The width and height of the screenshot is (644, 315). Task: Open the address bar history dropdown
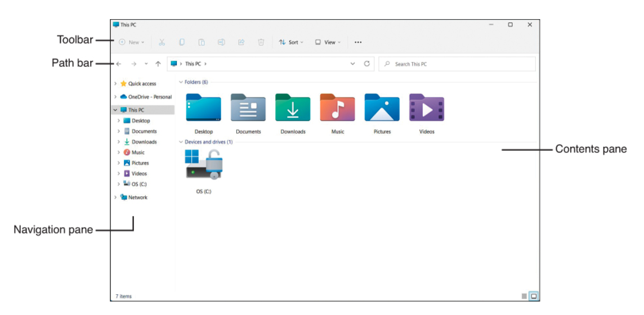353,64
